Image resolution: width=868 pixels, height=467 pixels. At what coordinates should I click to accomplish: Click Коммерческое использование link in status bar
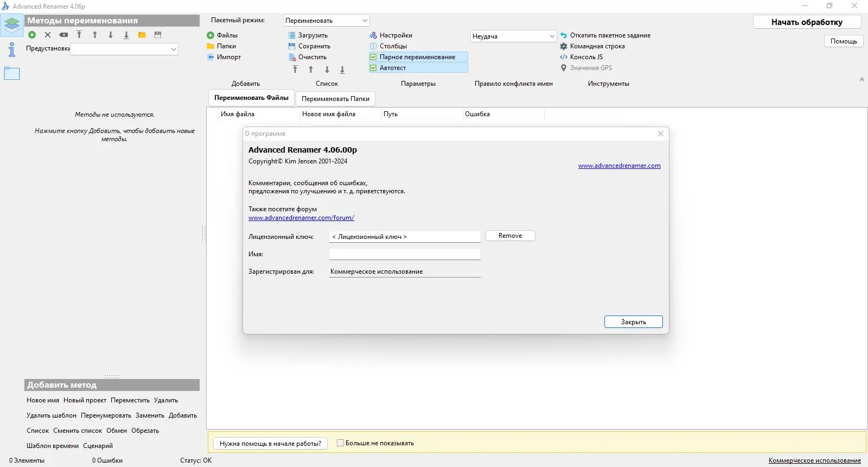(x=814, y=460)
